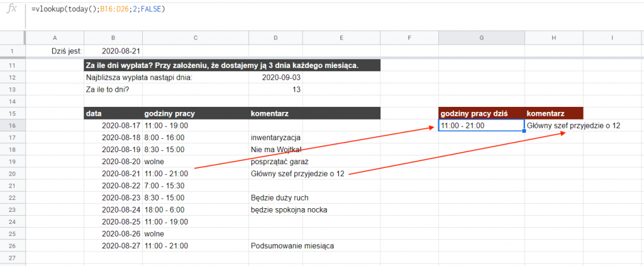Click 'Główny szef przyjedzie o 12' in row 20

click(297, 173)
